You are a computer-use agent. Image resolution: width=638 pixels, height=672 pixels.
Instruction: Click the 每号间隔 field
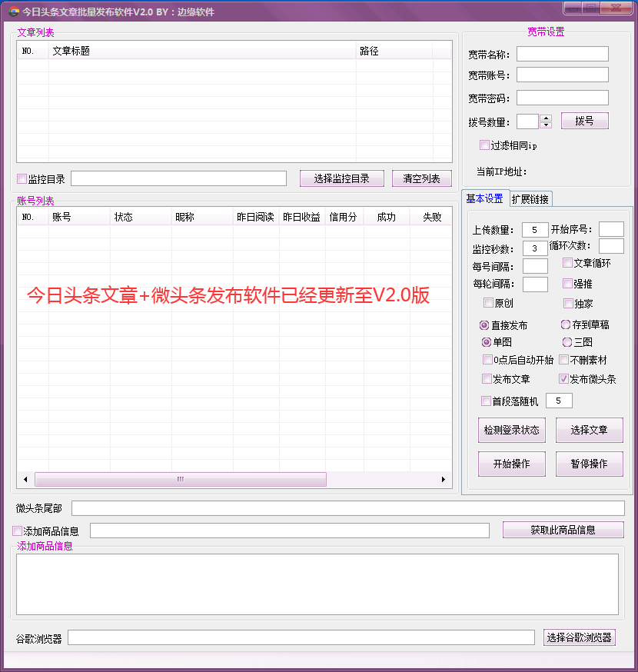pyautogui.click(x=535, y=266)
